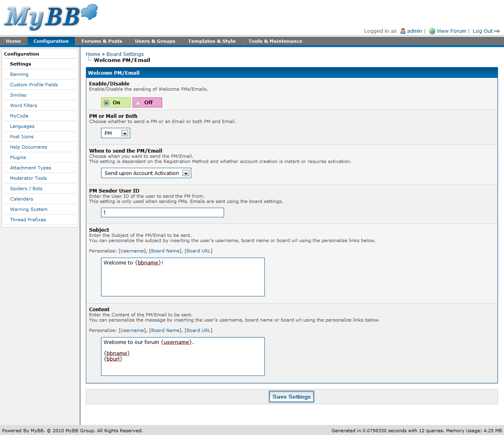
Task: Click the admin user icon
Action: click(x=403, y=31)
